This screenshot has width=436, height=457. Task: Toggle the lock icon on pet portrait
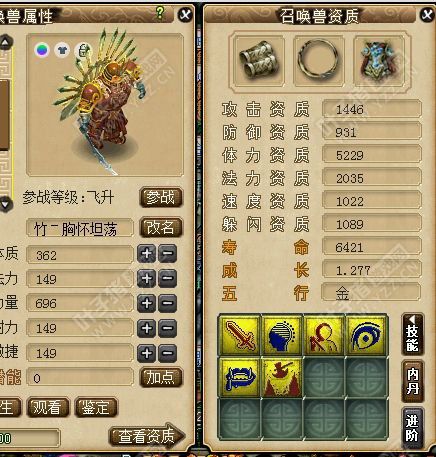83,50
